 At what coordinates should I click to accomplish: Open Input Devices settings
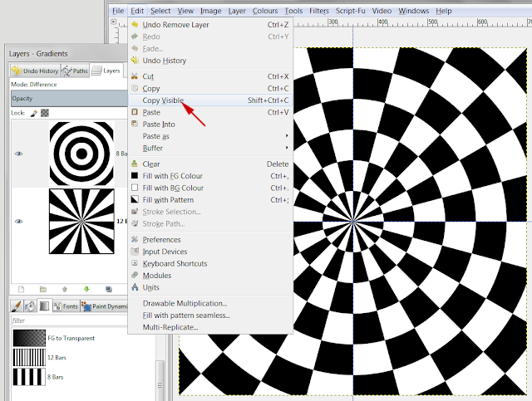pyautogui.click(x=210, y=252)
